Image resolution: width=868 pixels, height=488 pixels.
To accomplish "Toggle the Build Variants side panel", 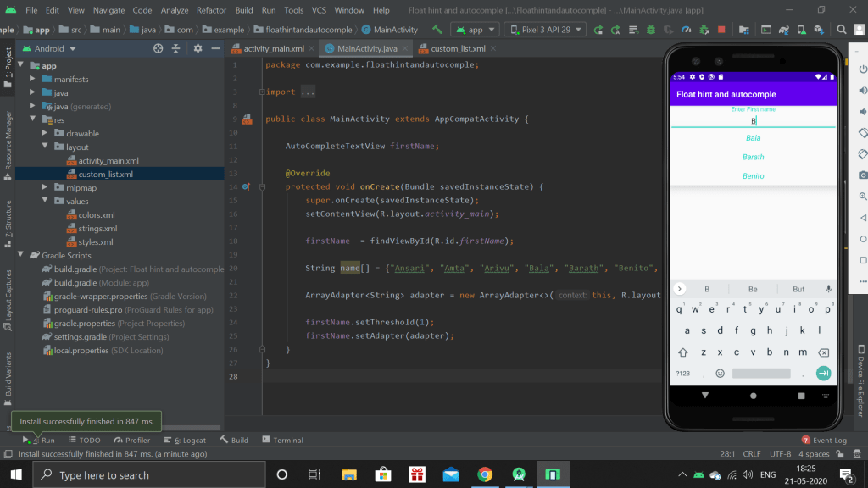I will (8, 375).
